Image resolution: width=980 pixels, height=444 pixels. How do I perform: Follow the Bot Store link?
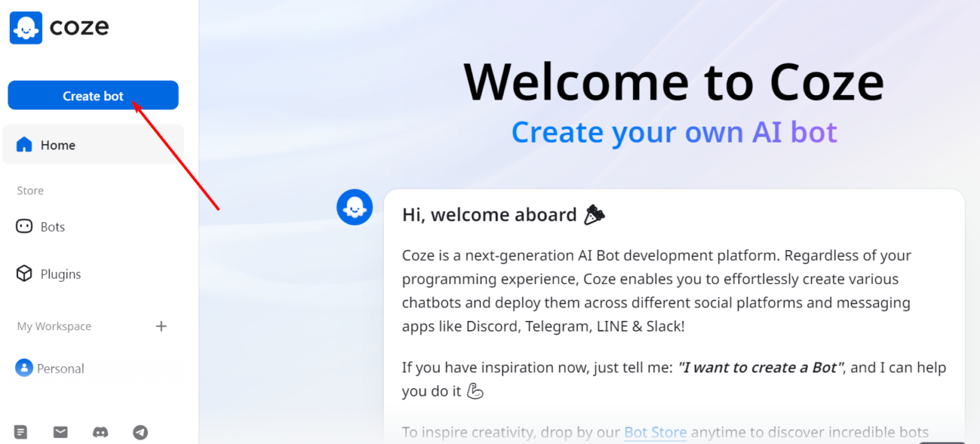pyautogui.click(x=655, y=432)
